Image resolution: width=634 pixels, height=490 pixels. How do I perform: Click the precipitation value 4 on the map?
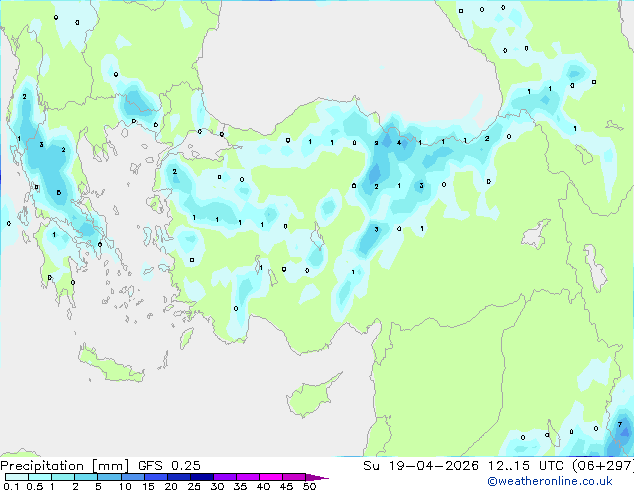coord(399,143)
